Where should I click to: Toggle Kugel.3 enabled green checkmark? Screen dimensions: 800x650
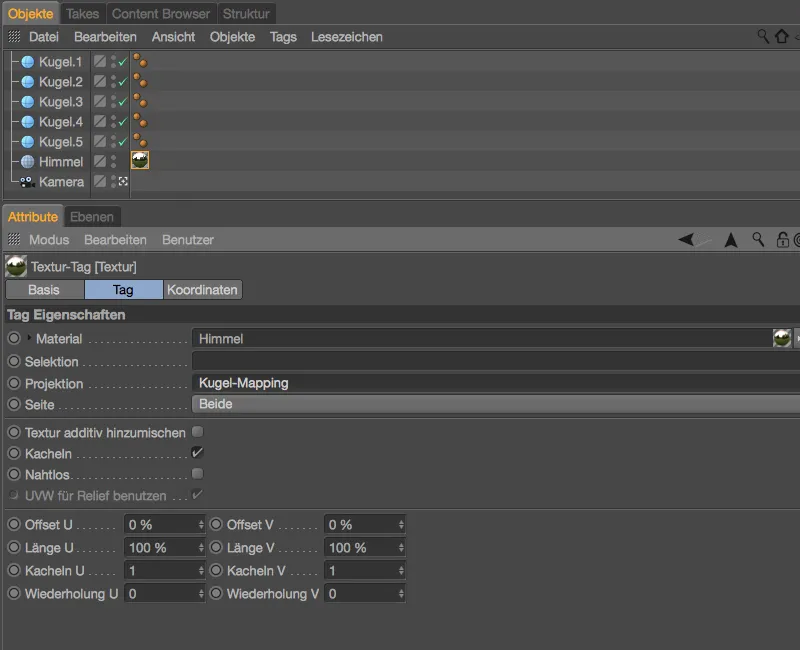click(122, 102)
